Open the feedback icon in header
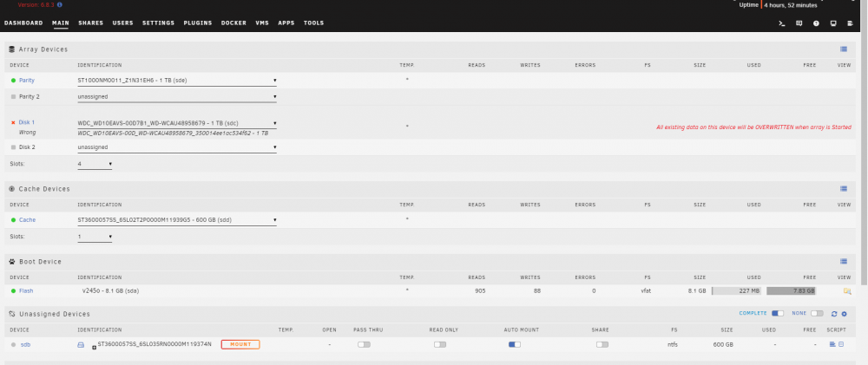 point(799,23)
